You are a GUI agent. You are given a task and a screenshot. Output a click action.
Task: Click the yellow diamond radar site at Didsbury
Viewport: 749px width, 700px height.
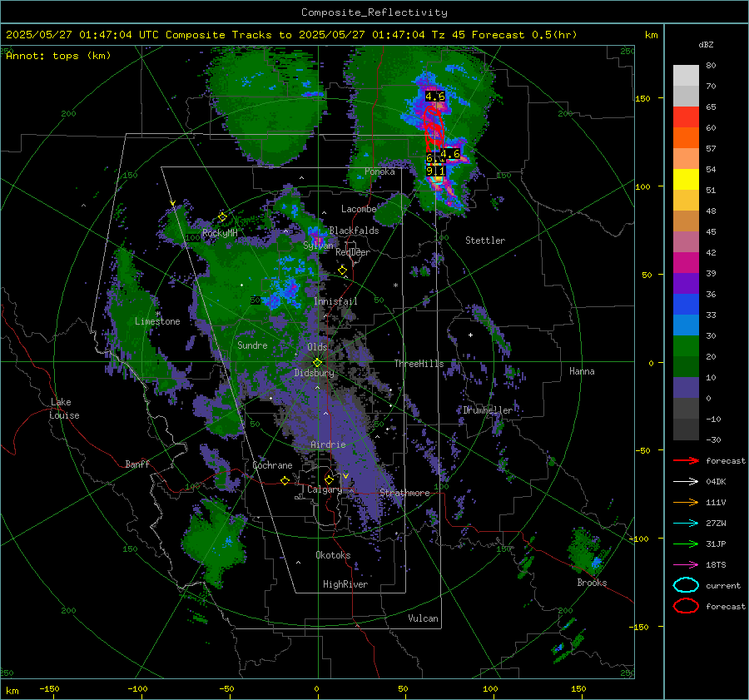click(x=317, y=363)
